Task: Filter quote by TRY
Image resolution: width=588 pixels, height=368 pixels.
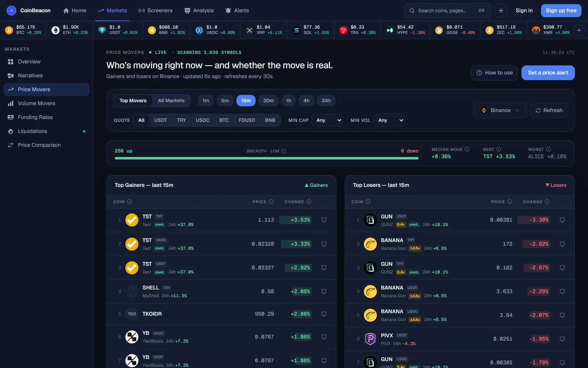Action: pos(181,120)
